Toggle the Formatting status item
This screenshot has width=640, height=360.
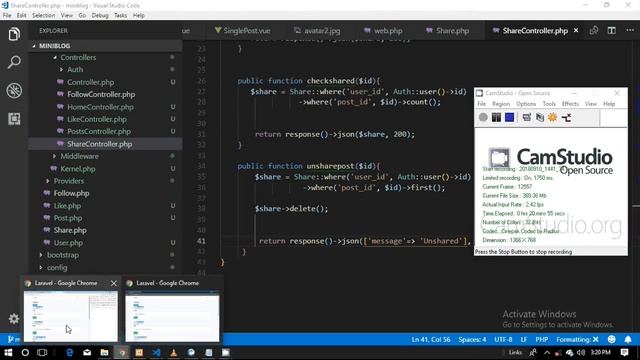pyautogui.click(x=577, y=340)
